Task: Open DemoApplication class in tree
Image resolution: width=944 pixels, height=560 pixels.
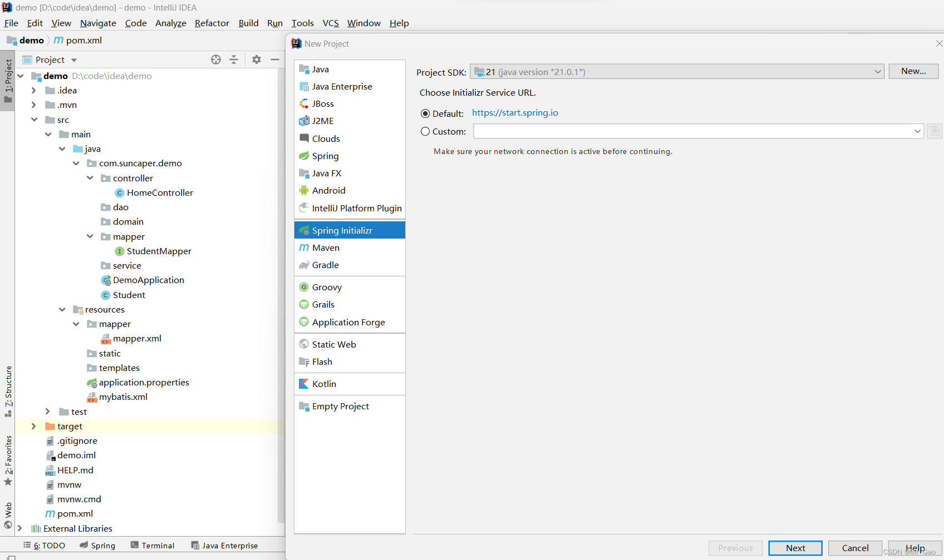Action: 148,280
